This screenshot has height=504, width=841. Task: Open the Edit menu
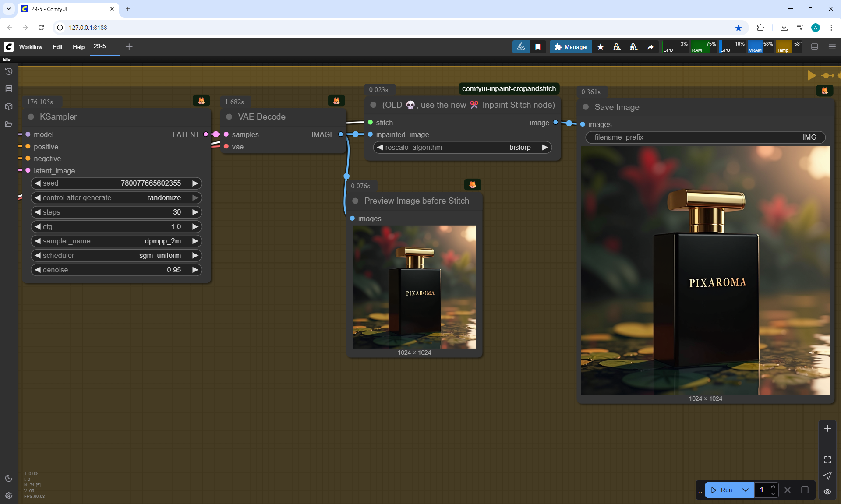pos(57,47)
